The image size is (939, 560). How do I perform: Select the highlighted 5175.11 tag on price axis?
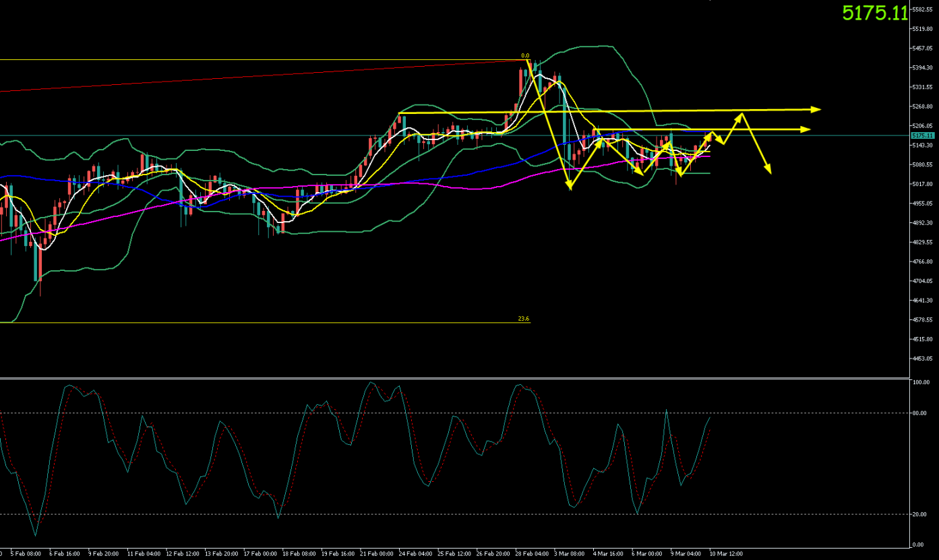pos(921,135)
